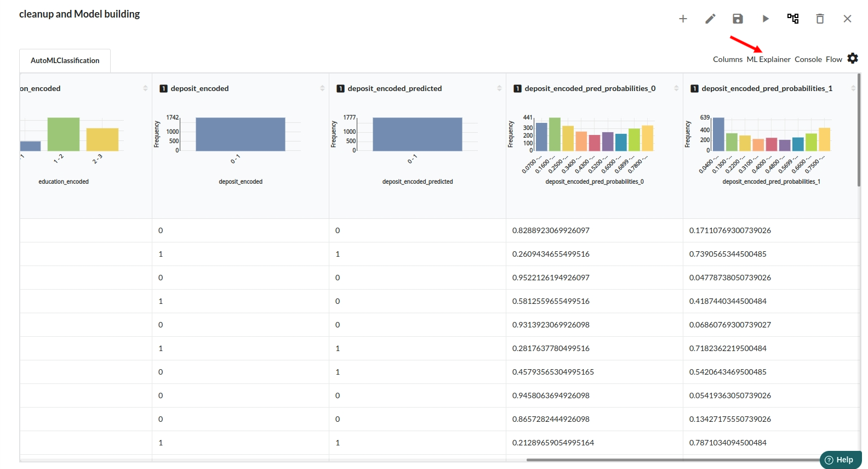
Task: Click the add (plus) icon
Action: [683, 19]
